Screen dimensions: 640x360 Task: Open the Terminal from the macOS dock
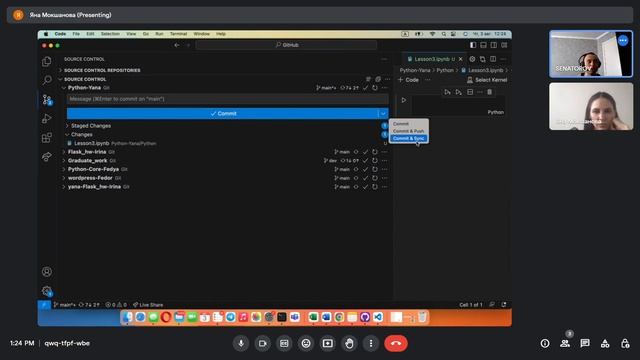point(282,317)
